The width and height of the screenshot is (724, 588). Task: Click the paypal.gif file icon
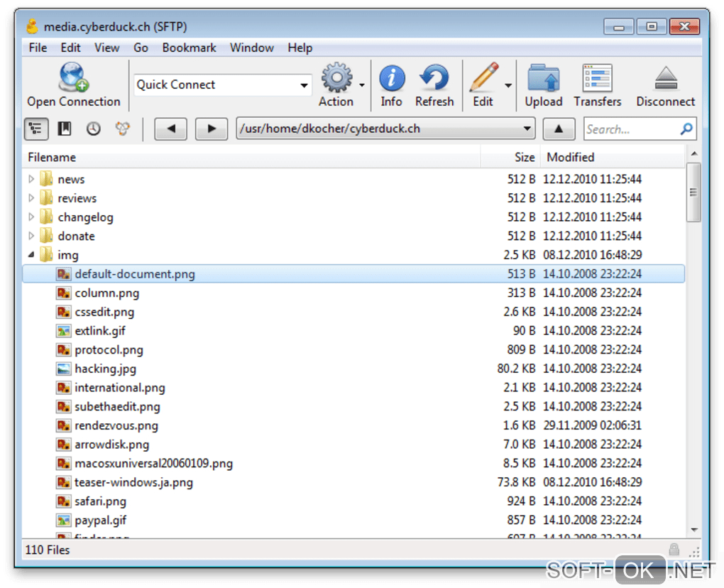click(63, 520)
